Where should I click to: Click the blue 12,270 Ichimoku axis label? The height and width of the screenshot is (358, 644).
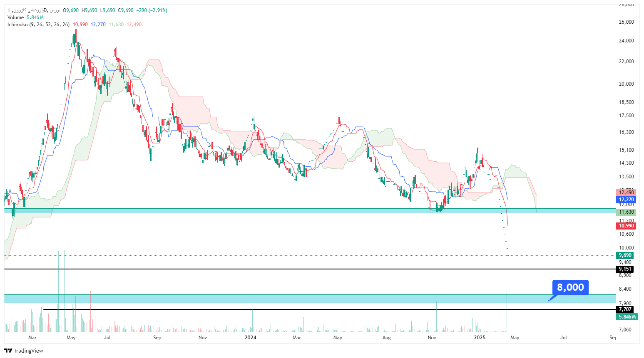tap(626, 200)
